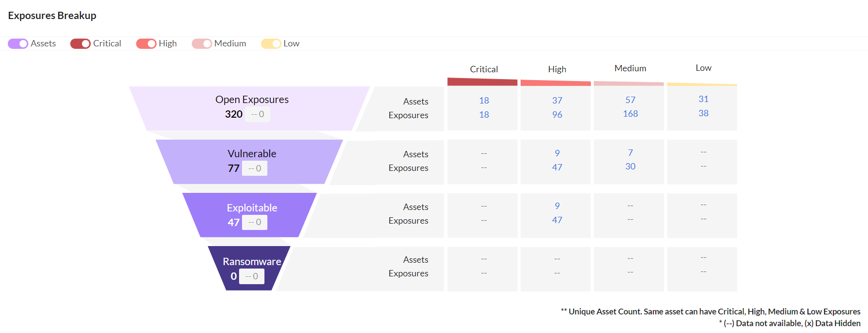The image size is (868, 333).
Task: Toggle the Critical severity switch
Action: click(x=81, y=43)
